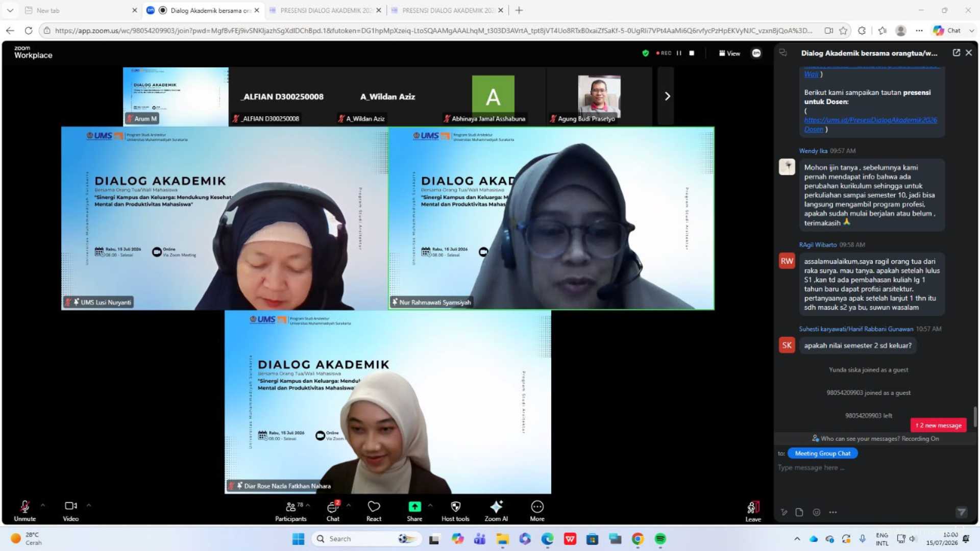Open a new browser tab
980x551 pixels.
coord(519,10)
